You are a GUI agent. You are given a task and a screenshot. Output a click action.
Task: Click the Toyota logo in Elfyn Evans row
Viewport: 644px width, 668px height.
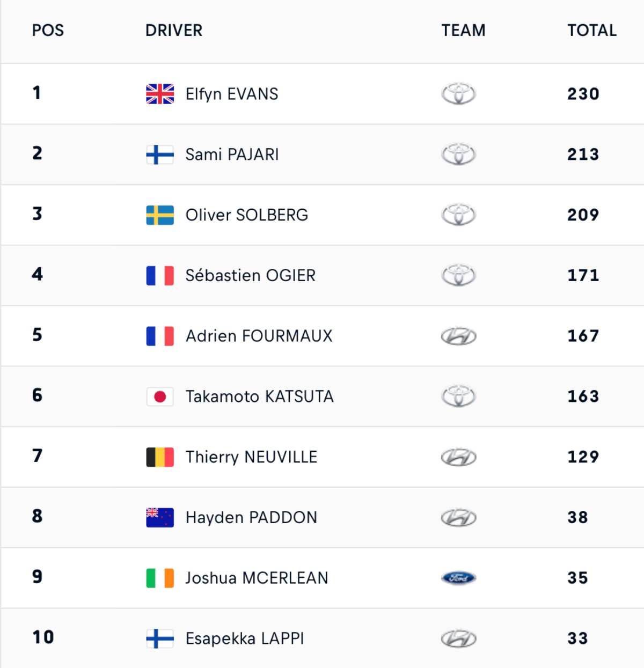pyautogui.click(x=458, y=94)
